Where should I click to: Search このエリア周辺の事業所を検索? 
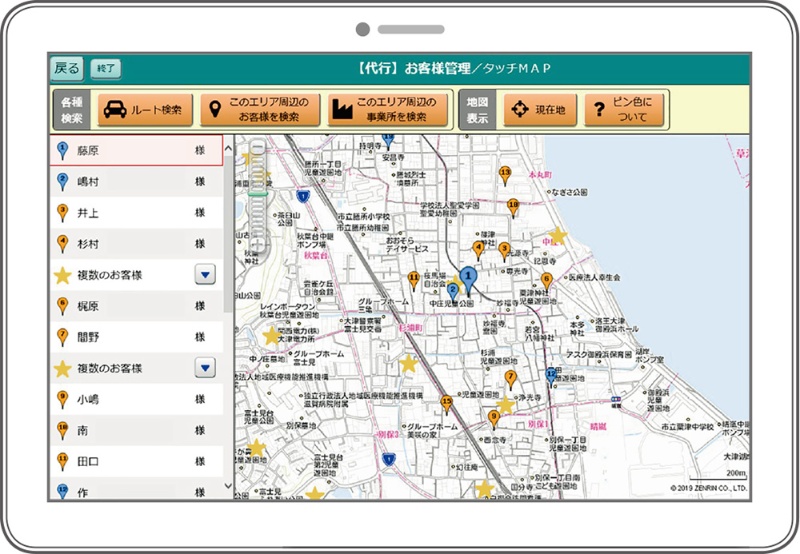coord(388,110)
